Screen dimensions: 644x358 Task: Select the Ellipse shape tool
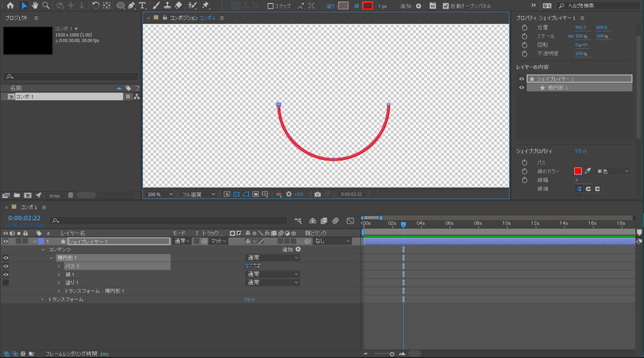pos(120,5)
